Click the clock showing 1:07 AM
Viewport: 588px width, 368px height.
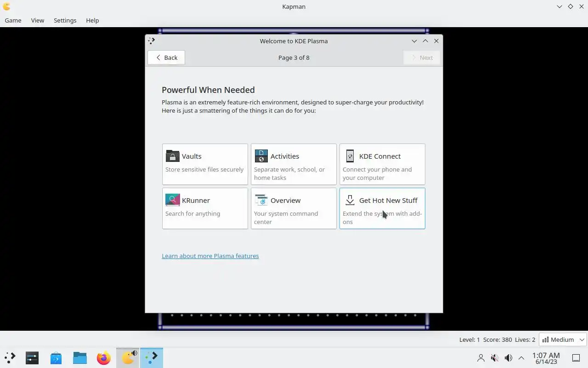[x=546, y=355]
